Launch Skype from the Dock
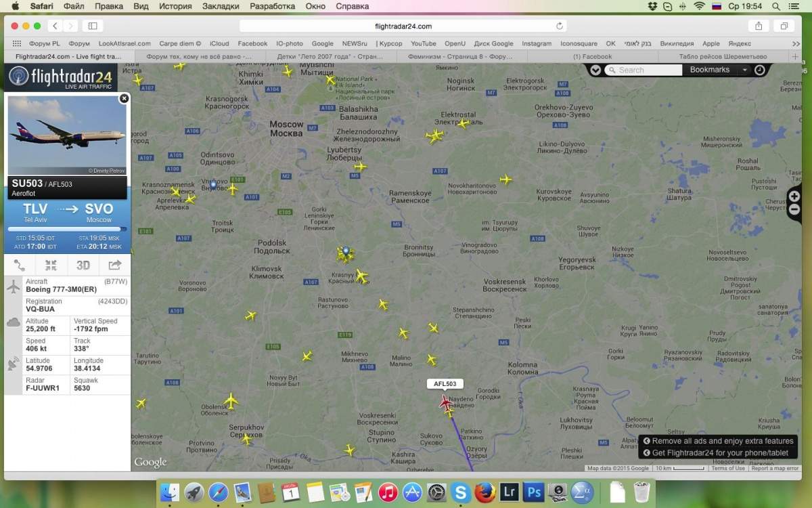 (461, 492)
